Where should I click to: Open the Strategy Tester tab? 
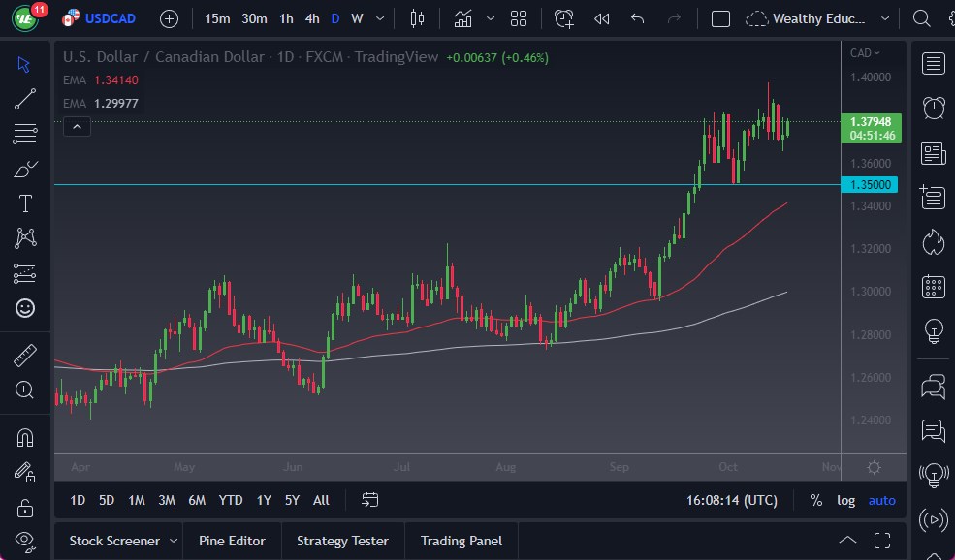[342, 541]
